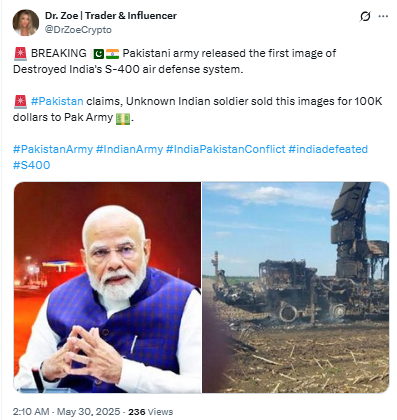Click the Pakistan flag emoji

[97, 53]
